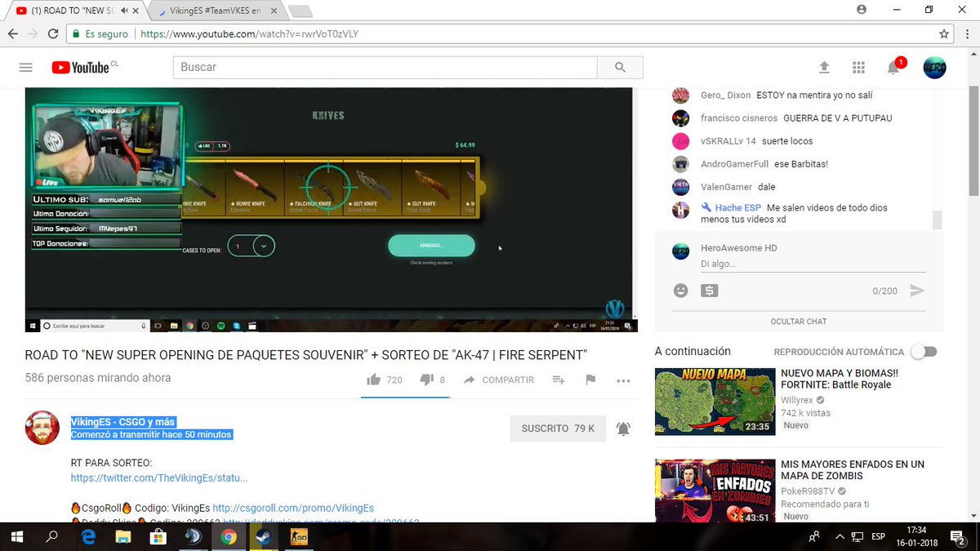Screen dimensions: 980x551
Task: Show hidden system tray icons
Action: tap(839, 536)
